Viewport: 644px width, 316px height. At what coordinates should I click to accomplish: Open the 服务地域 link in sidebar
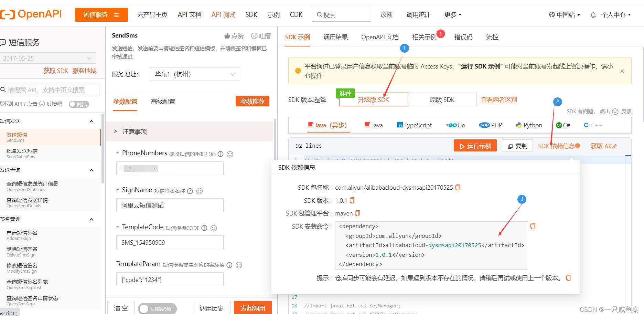pyautogui.click(x=84, y=71)
